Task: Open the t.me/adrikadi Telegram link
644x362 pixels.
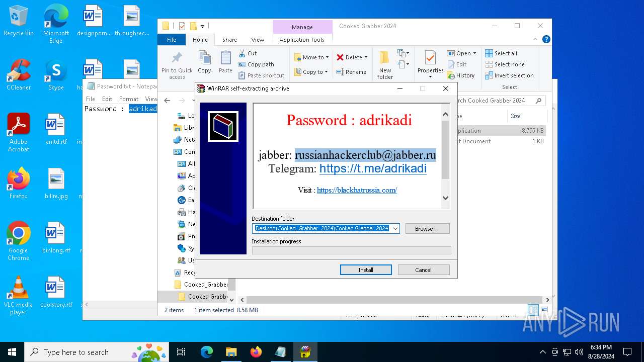Action: 373,168
